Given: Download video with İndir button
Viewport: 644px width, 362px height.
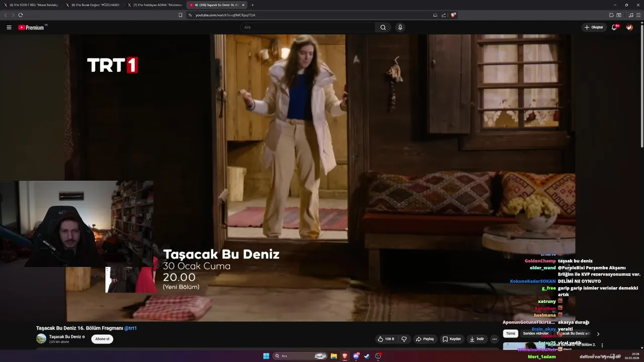Looking at the screenshot, I should click(477, 339).
